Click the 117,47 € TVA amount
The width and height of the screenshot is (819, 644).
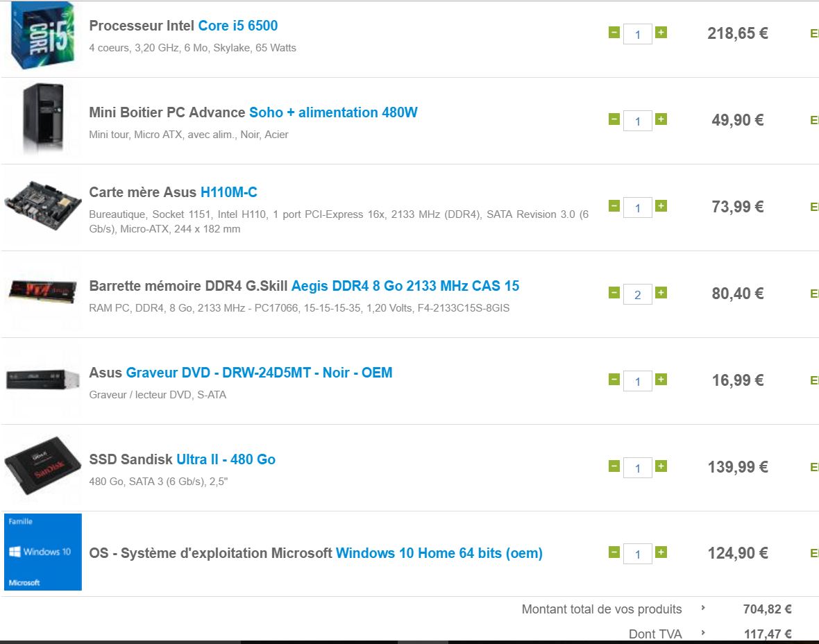tap(768, 634)
